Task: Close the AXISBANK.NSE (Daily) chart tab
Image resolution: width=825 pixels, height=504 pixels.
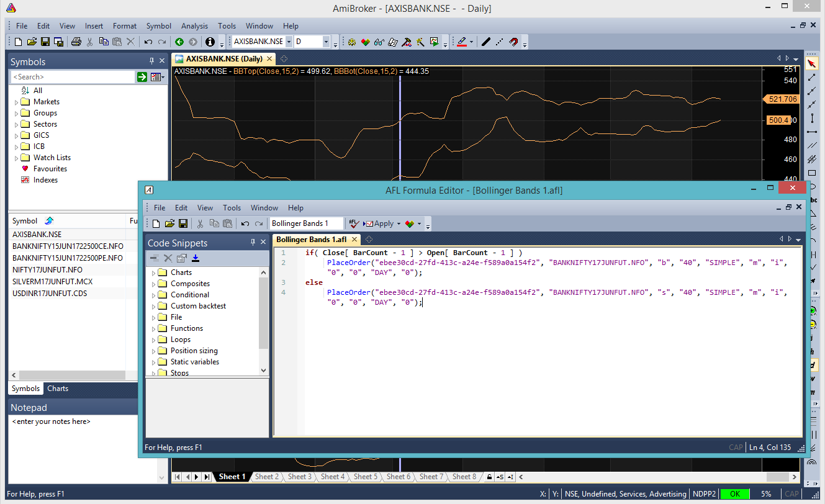Action: [x=269, y=59]
